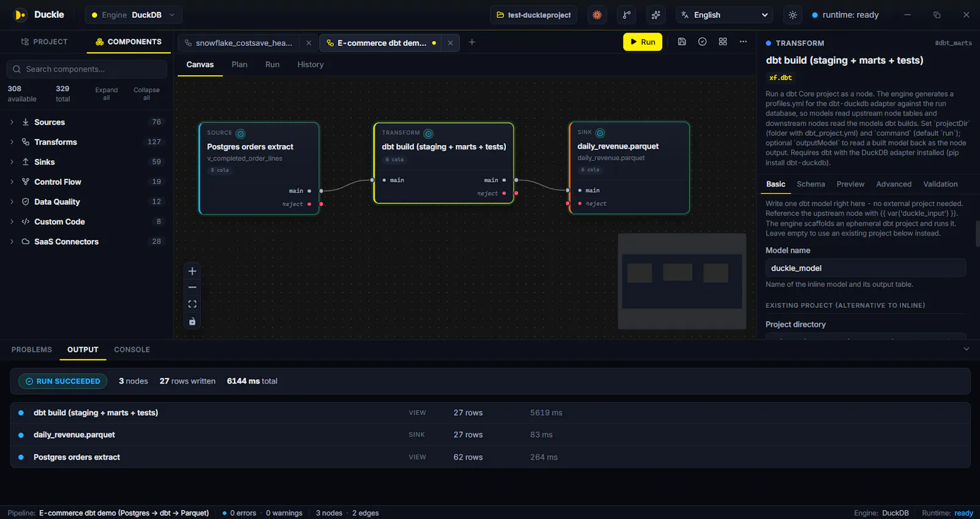The image size is (980, 519).
Task: Click the target icon on the SOURCE node
Action: click(241, 133)
